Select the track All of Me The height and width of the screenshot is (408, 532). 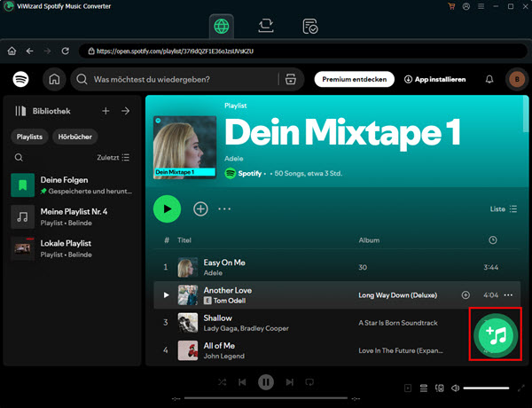click(x=219, y=346)
